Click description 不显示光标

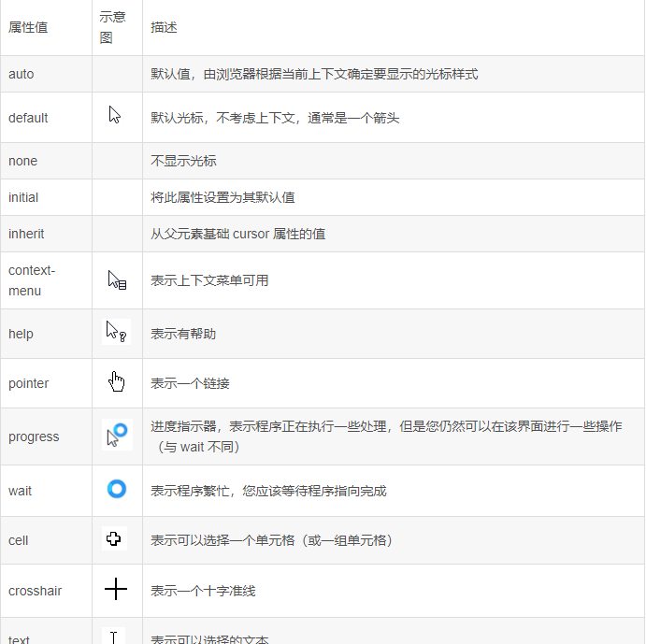183,161
